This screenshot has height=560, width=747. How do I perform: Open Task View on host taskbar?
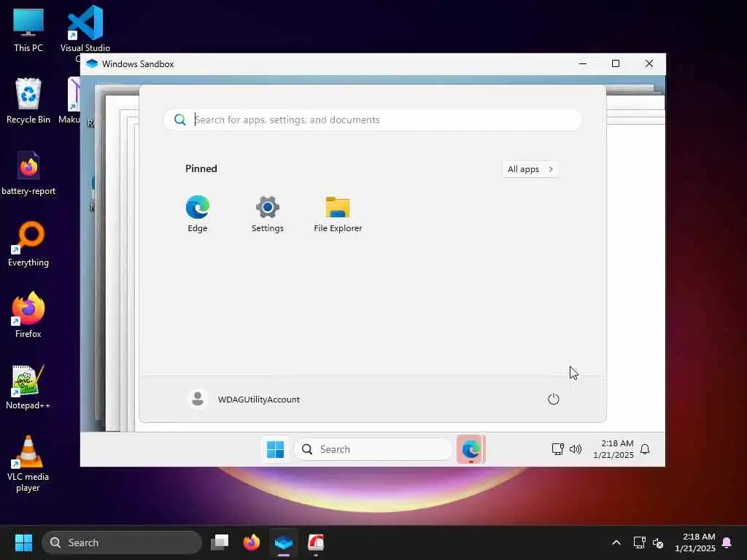pyautogui.click(x=220, y=542)
